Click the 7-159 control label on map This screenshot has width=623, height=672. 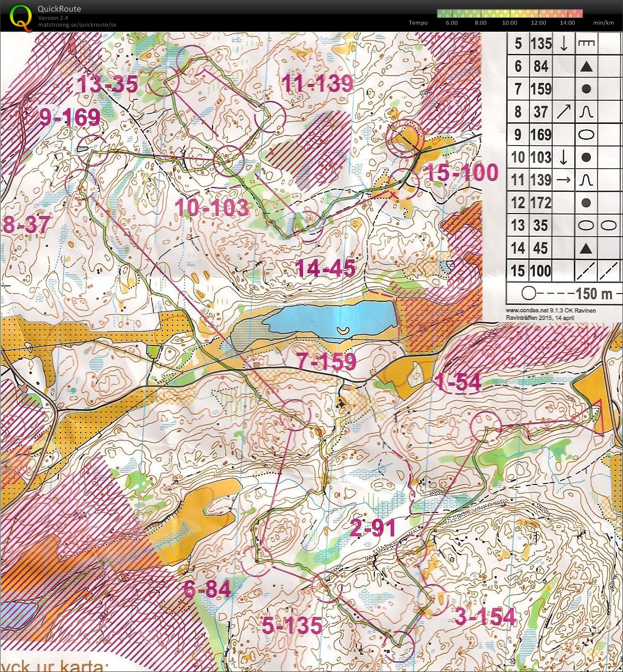coord(327,361)
